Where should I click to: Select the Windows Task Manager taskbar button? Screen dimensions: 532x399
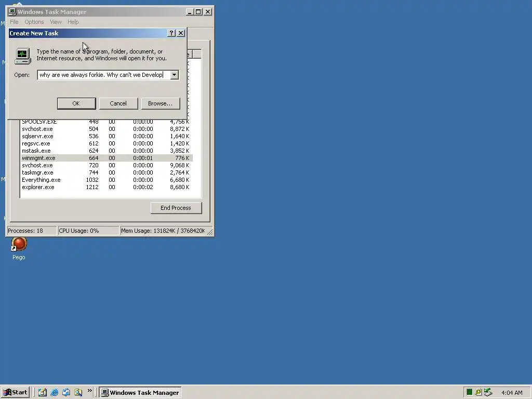coord(140,393)
